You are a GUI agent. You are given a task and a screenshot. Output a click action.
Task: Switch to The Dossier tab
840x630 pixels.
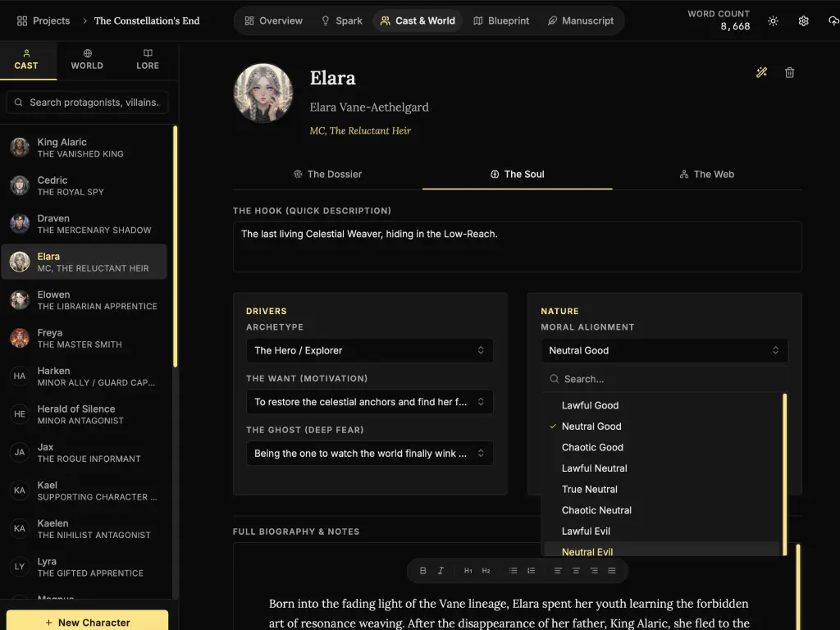click(327, 174)
